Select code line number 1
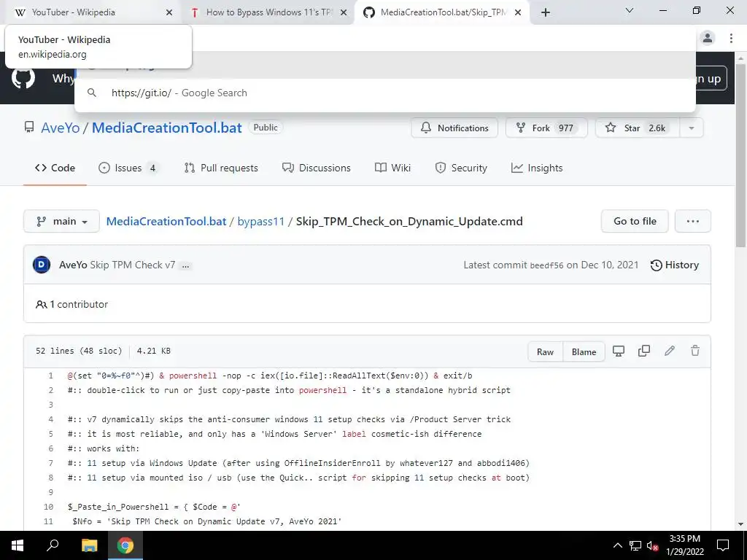 pyautogui.click(x=50, y=376)
